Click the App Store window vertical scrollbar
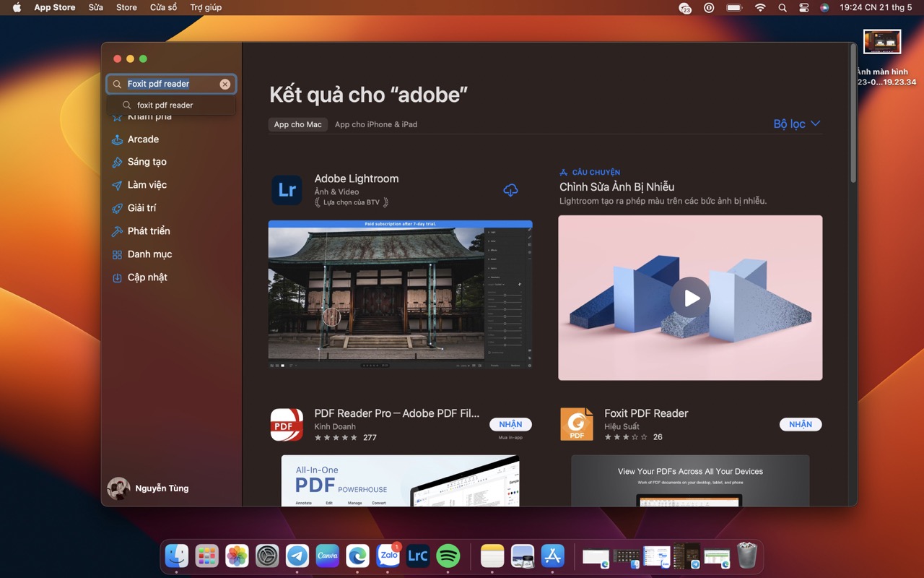The height and width of the screenshot is (578, 924). (x=853, y=114)
